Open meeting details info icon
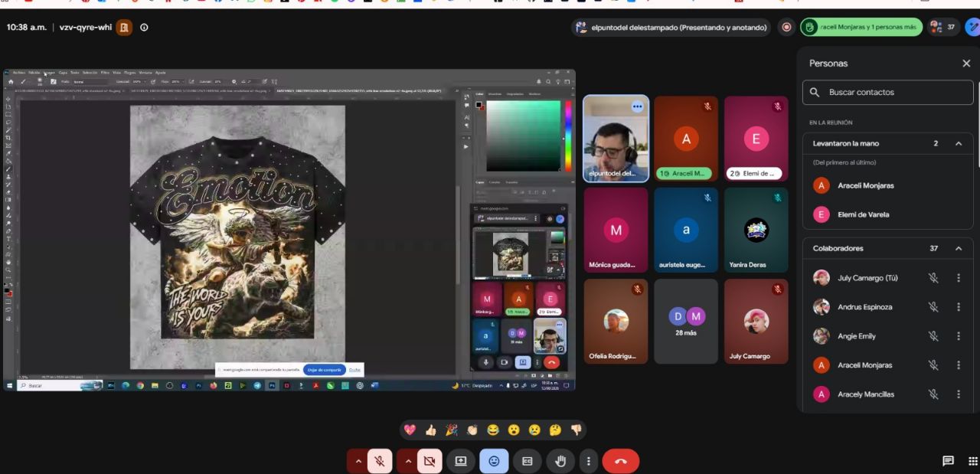The image size is (980, 474). pos(144,28)
